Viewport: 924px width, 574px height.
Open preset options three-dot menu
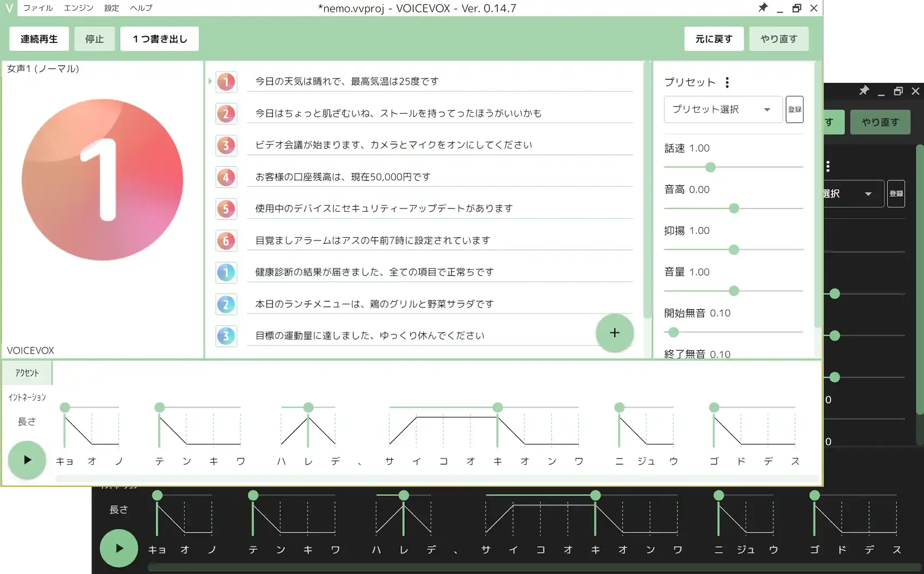pos(727,82)
